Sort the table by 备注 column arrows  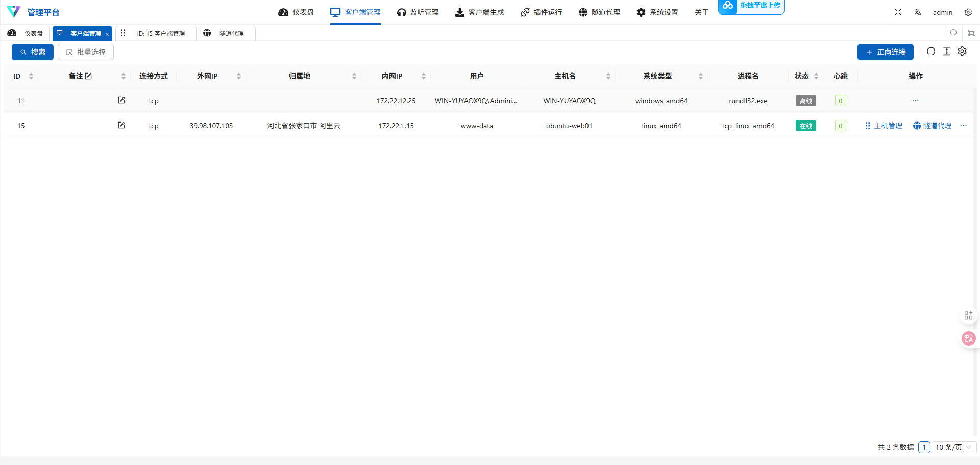pyautogui.click(x=124, y=76)
